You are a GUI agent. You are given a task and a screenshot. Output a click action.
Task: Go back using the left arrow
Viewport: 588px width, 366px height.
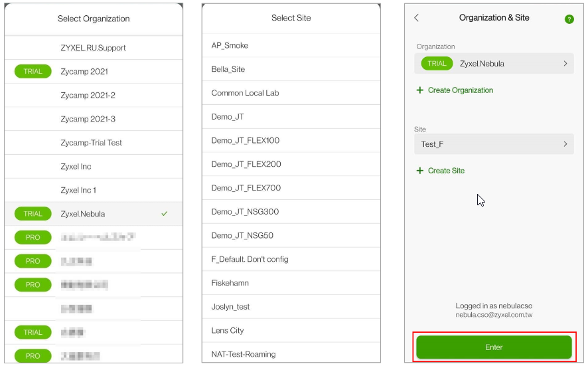[x=417, y=18]
